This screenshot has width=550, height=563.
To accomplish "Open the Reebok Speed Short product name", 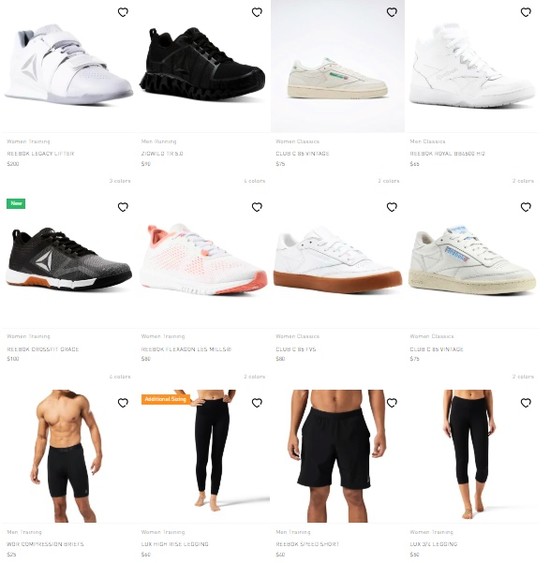I will [x=307, y=544].
